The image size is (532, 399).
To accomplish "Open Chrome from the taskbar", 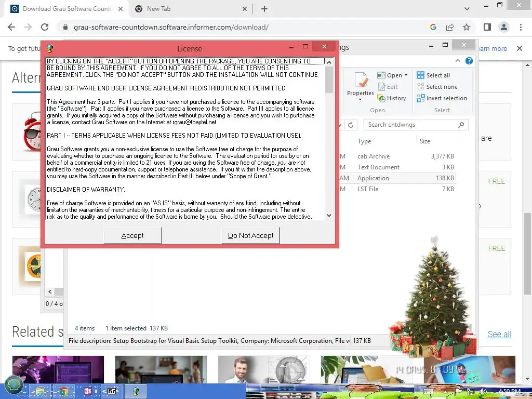I will 63,391.
